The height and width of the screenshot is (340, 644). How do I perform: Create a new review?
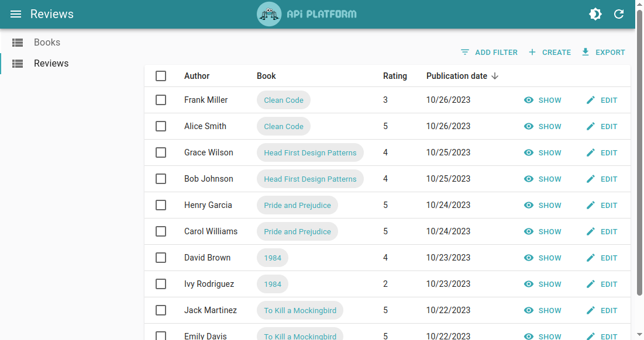550,52
